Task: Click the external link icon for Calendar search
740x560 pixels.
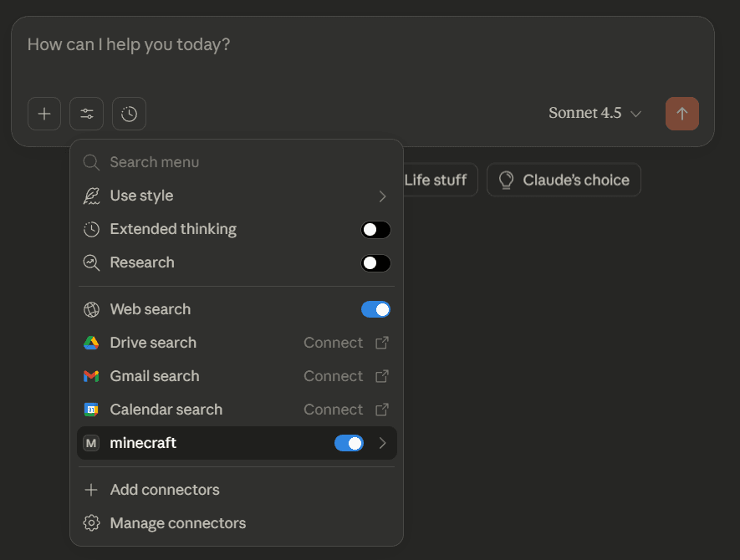Action: coord(382,410)
